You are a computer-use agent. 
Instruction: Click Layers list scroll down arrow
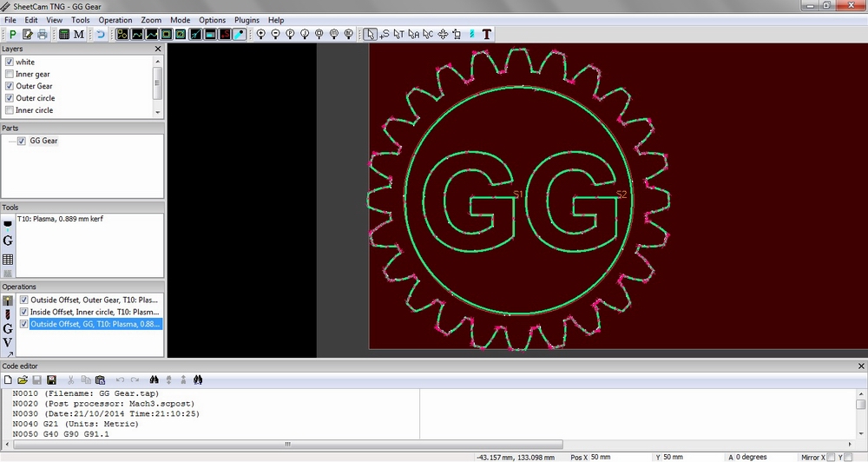158,112
